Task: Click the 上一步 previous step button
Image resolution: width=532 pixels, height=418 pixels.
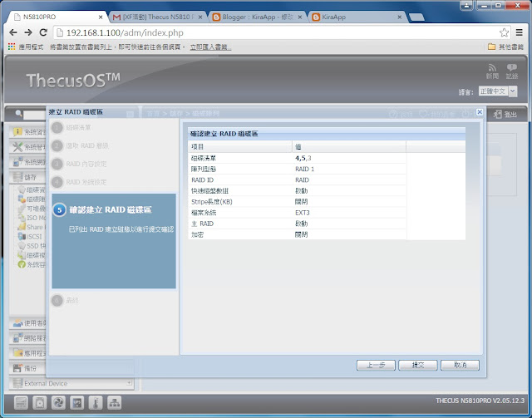Action: (376, 365)
